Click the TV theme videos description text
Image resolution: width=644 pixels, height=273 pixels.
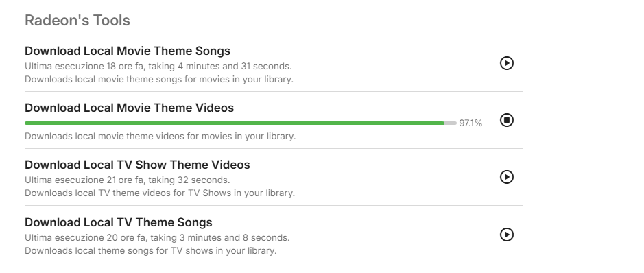point(160,193)
